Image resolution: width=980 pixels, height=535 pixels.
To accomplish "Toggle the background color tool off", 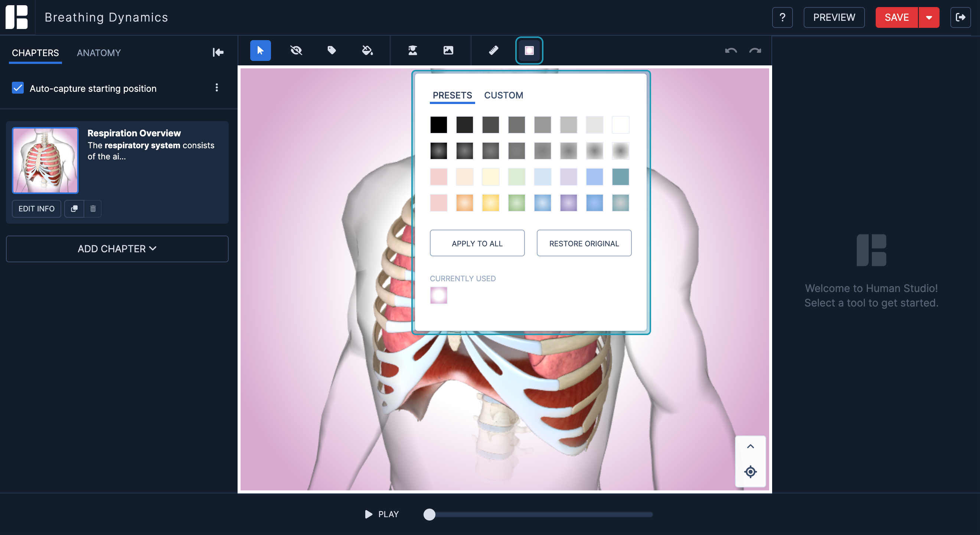I will 529,50.
